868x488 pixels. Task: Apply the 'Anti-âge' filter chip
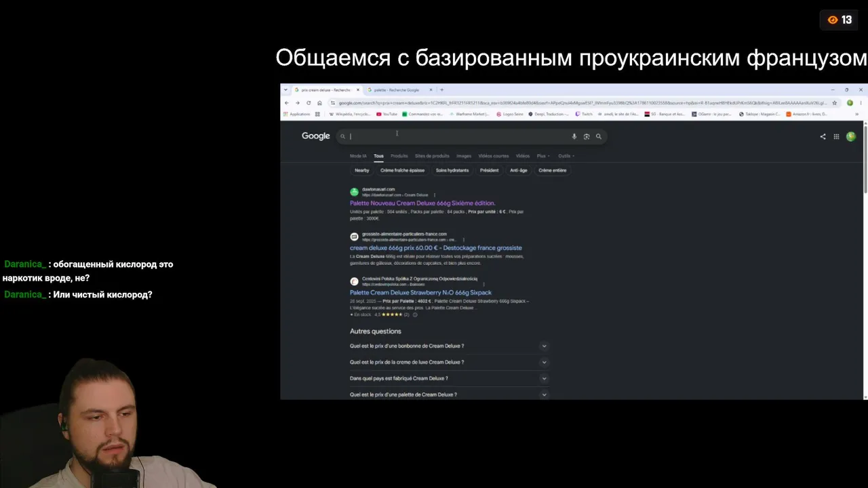pyautogui.click(x=519, y=171)
